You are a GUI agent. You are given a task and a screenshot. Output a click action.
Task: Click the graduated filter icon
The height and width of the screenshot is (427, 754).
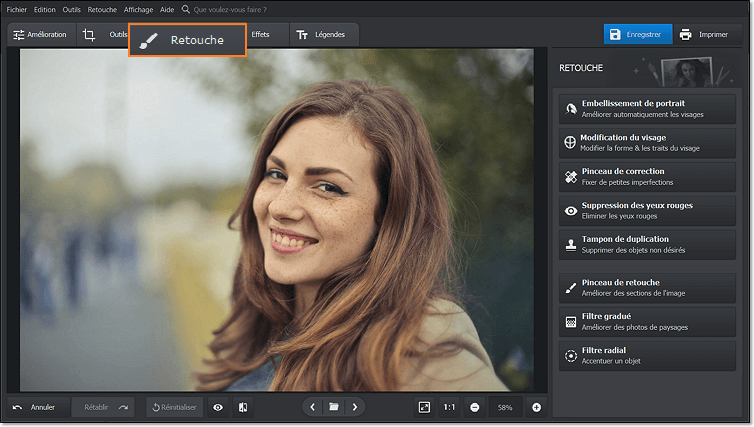click(x=571, y=322)
